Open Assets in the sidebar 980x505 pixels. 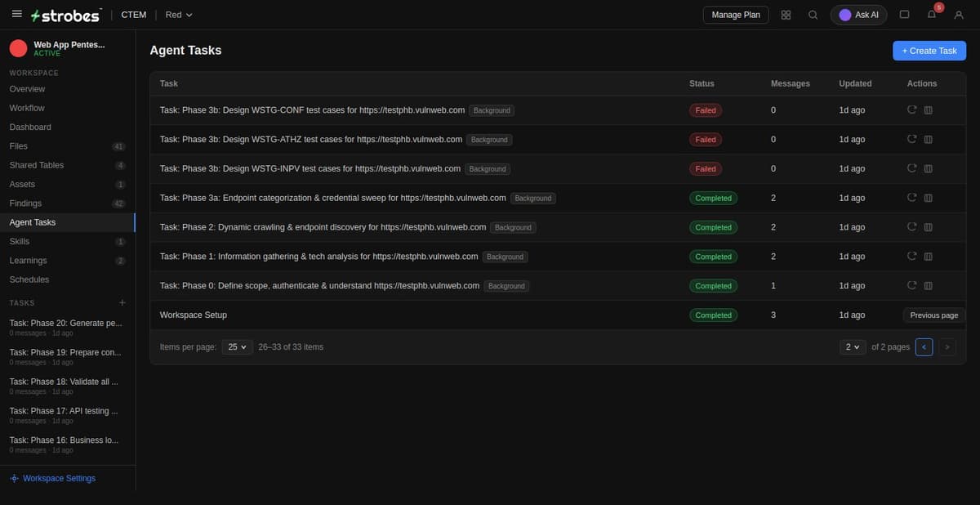point(68,184)
